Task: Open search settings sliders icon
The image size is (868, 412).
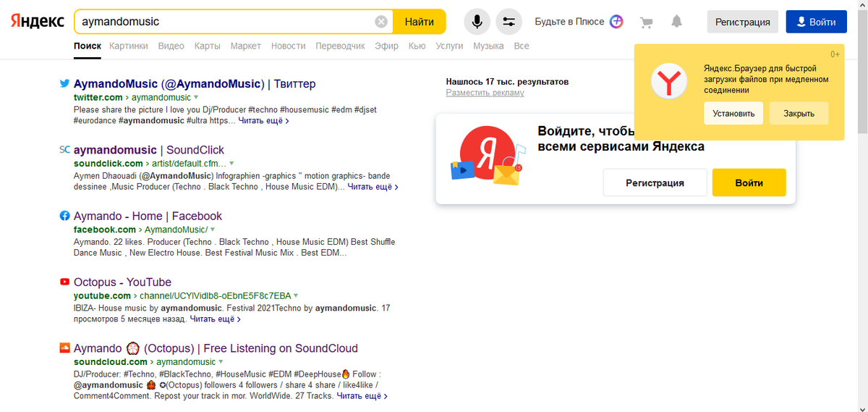Action: tap(509, 22)
